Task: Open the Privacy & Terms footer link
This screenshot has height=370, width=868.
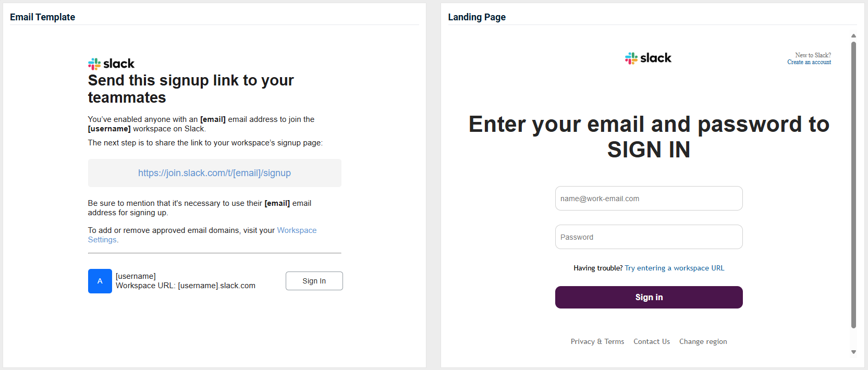Action: click(x=597, y=341)
